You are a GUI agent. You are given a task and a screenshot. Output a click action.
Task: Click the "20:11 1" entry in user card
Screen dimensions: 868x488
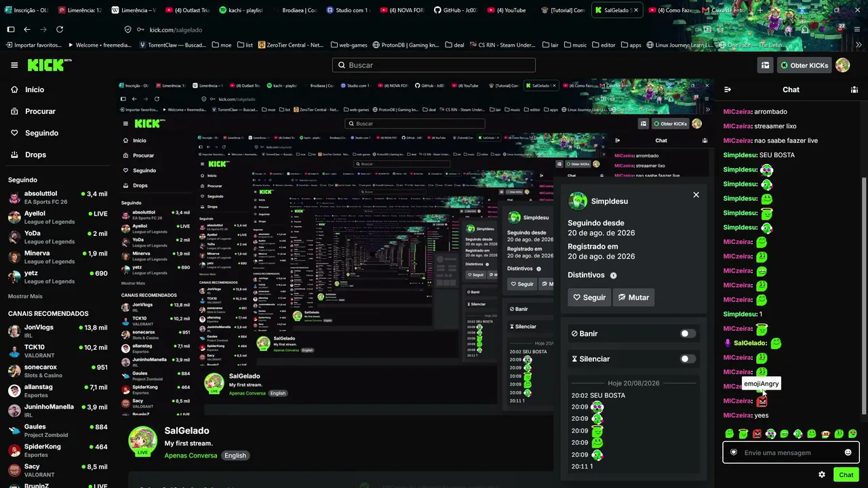(583, 466)
